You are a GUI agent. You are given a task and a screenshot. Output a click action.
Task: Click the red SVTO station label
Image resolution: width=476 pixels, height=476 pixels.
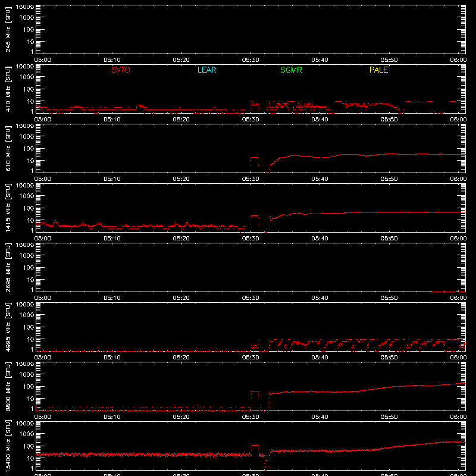[121, 70]
